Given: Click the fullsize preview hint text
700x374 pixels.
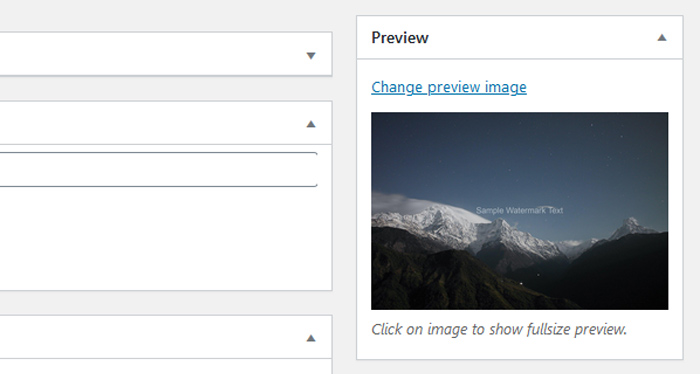Looking at the screenshot, I should [x=499, y=329].
